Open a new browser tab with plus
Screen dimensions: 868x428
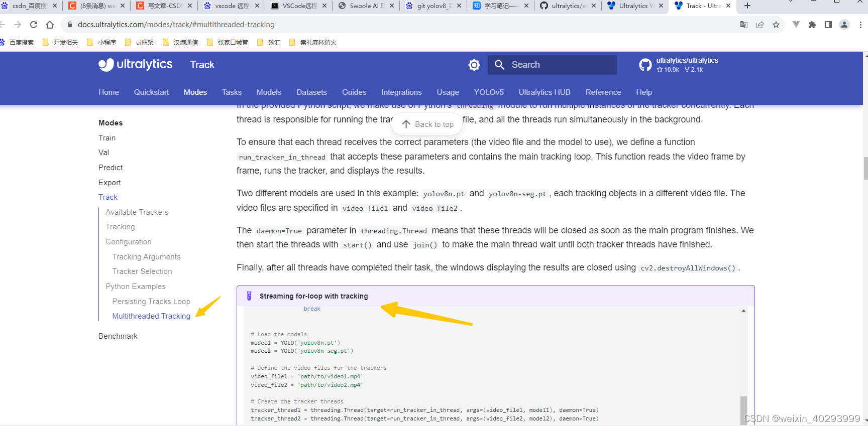coord(747,6)
